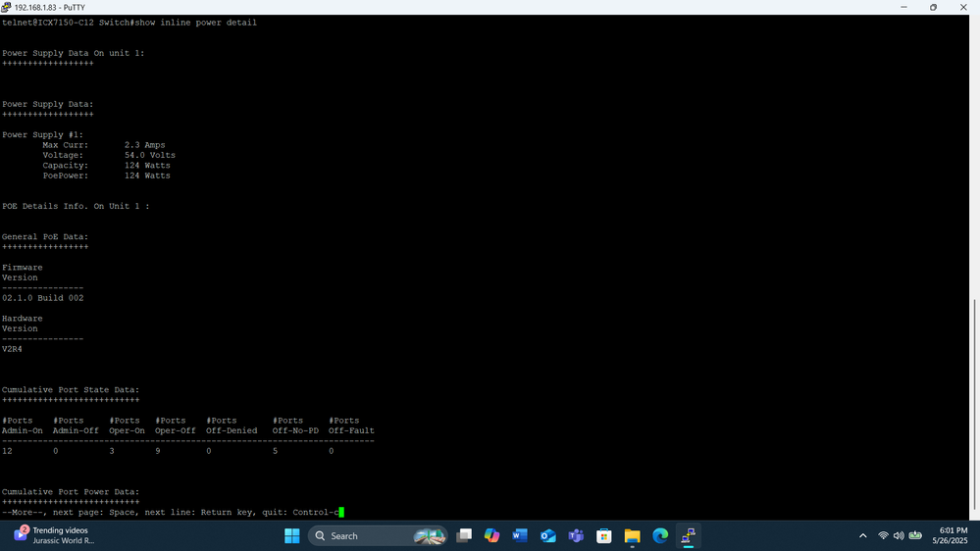Click 'Power Supply #1:' line
This screenshot has height=551, width=980.
coord(42,135)
